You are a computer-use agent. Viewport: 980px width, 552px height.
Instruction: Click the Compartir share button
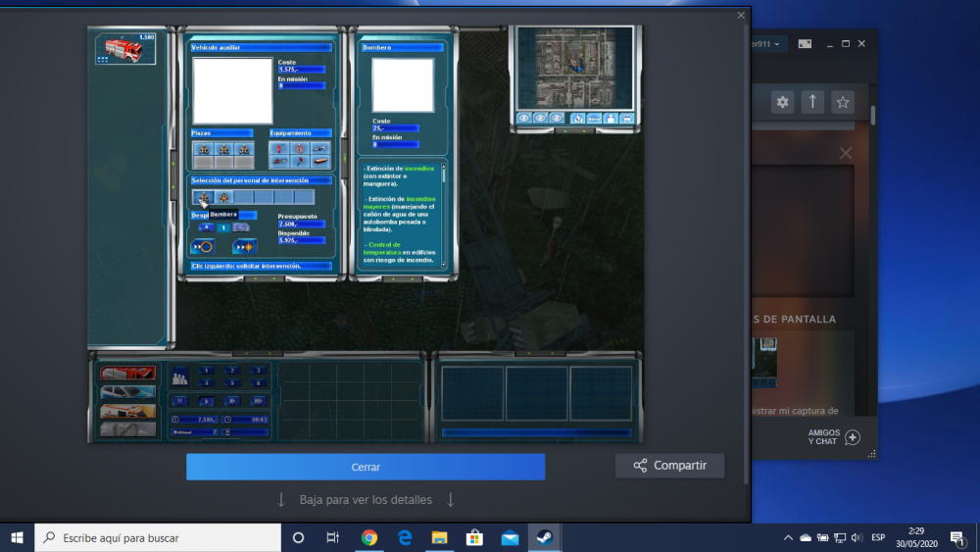point(670,466)
